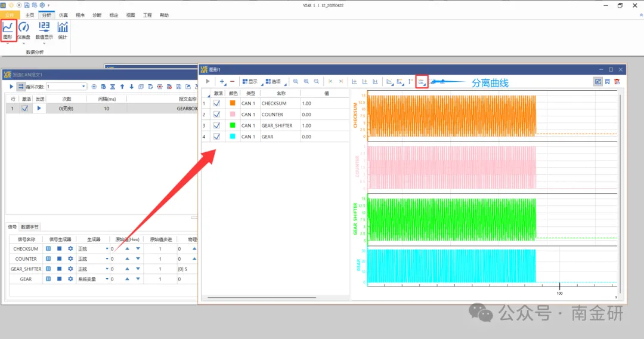Uncheck the COUNTER 激活 checkbox

tap(216, 114)
